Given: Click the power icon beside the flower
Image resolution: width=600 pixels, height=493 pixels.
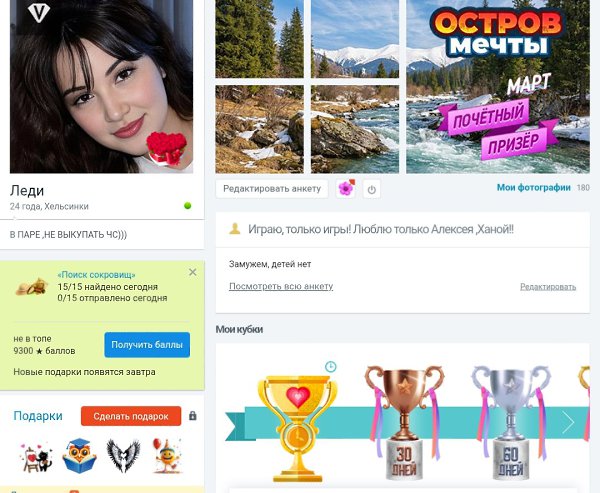Looking at the screenshot, I should click(372, 189).
